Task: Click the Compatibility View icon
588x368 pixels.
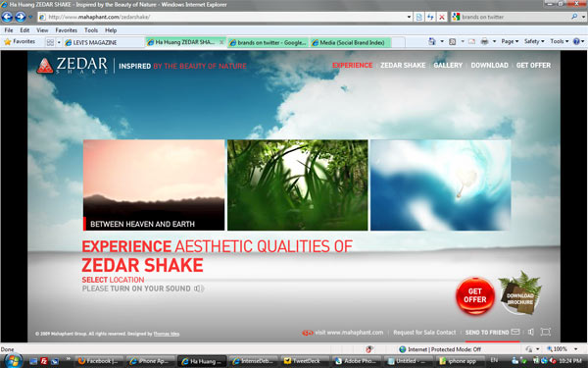Action: [419, 17]
